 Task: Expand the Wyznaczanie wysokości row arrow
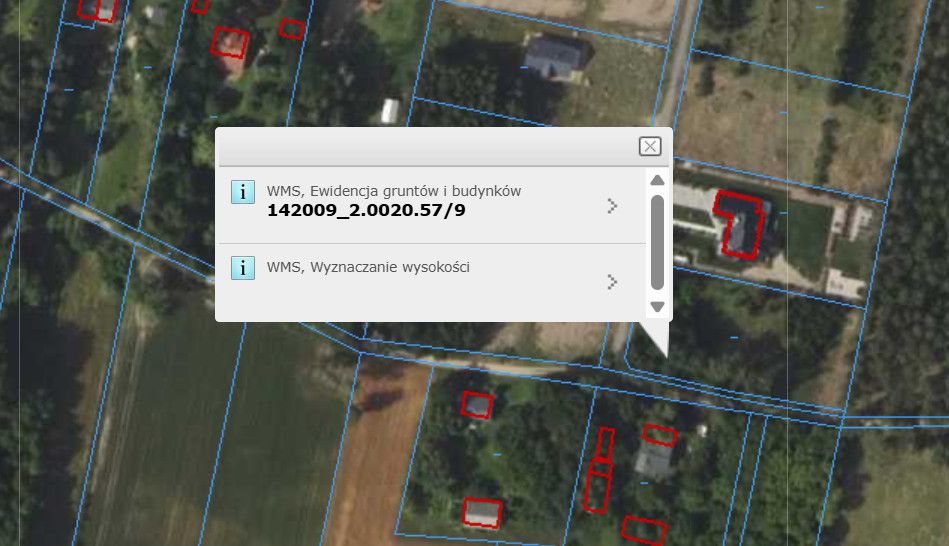(612, 282)
